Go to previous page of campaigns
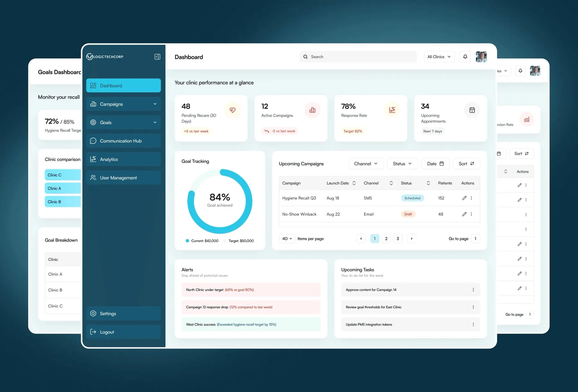The height and width of the screenshot is (392, 578). tap(361, 239)
